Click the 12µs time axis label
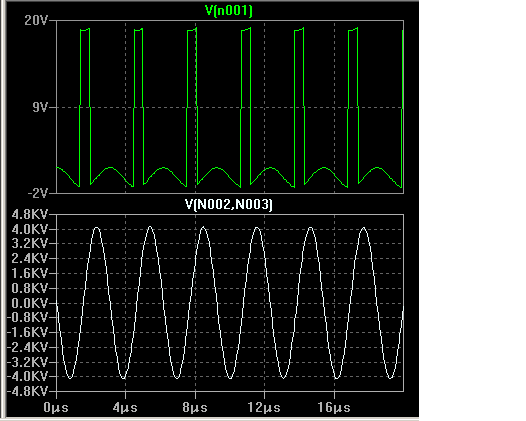Image resolution: width=526 pixels, height=421 pixels. 264,408
